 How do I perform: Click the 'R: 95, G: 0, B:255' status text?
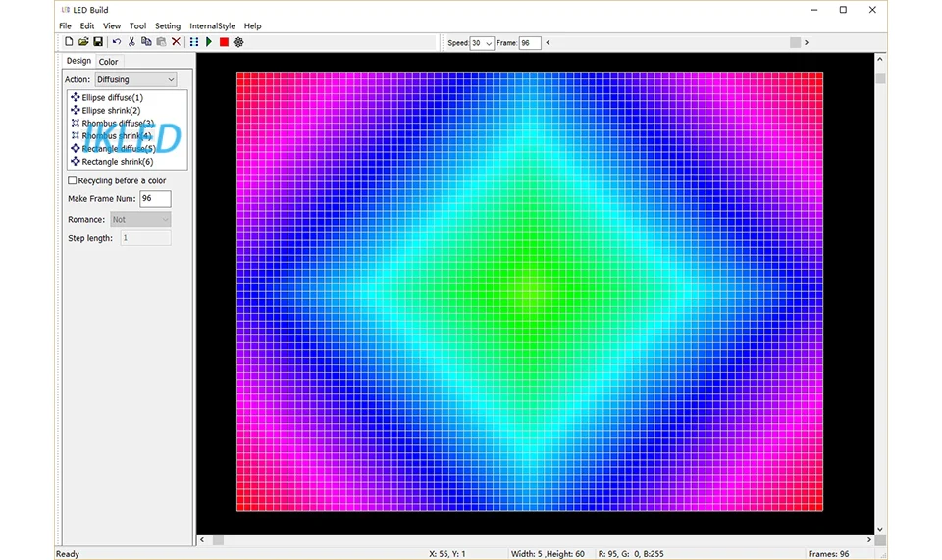pos(631,554)
